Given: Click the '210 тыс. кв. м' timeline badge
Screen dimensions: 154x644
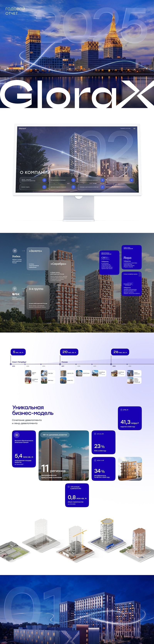Looking at the screenshot, I should pyautogui.click(x=69, y=352).
